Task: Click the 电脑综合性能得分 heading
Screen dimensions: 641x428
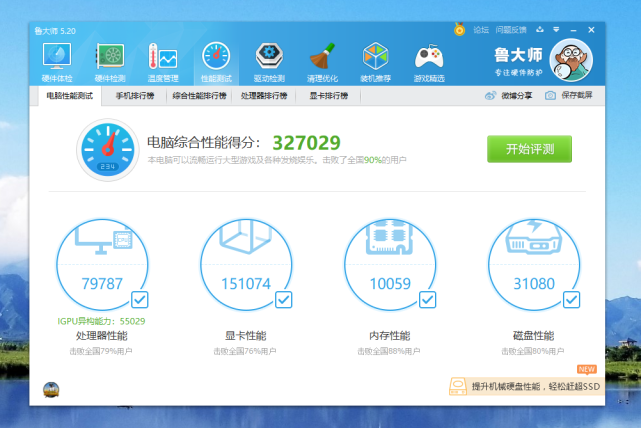Action: (x=204, y=143)
